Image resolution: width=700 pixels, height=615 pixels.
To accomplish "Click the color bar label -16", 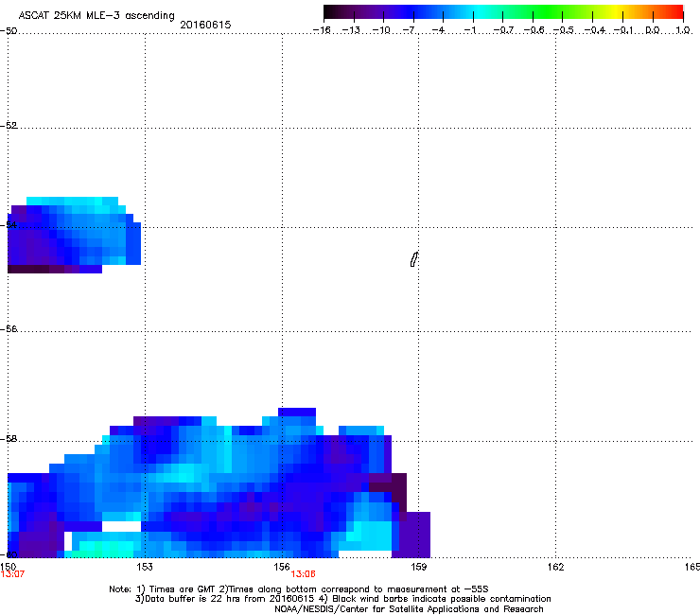I will (x=322, y=30).
